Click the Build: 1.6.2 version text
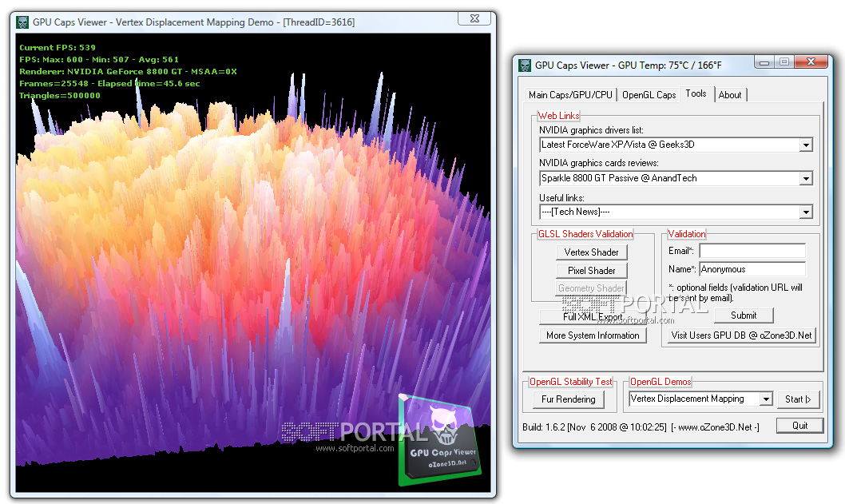The image size is (845, 504). point(594,427)
